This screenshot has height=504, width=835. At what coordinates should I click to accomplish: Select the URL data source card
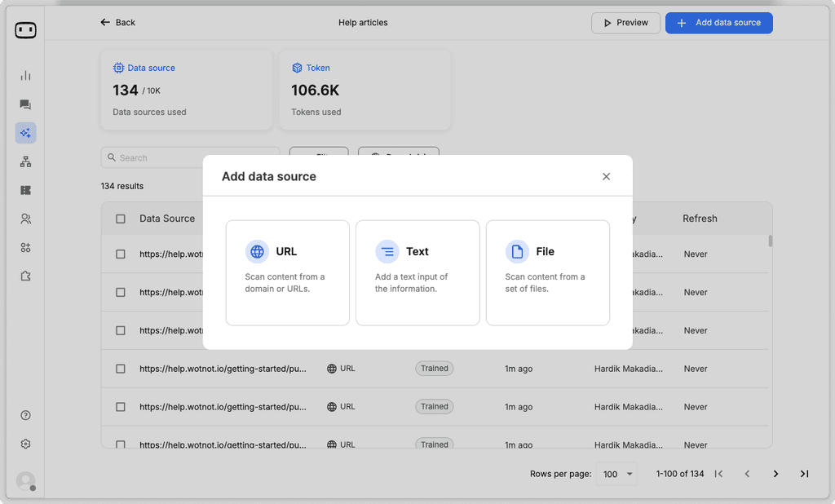pyautogui.click(x=287, y=272)
